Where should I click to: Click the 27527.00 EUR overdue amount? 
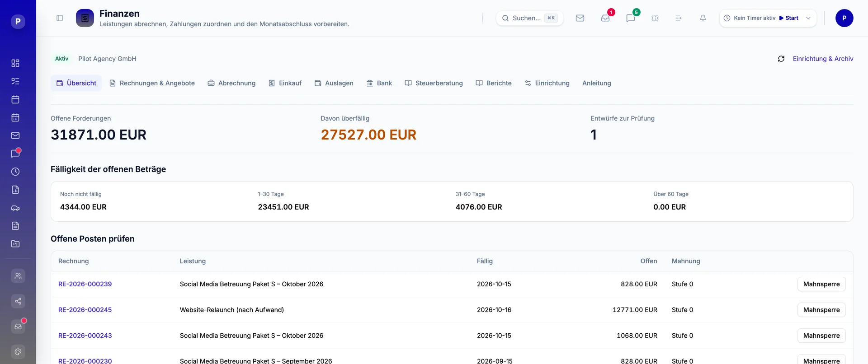tap(368, 135)
